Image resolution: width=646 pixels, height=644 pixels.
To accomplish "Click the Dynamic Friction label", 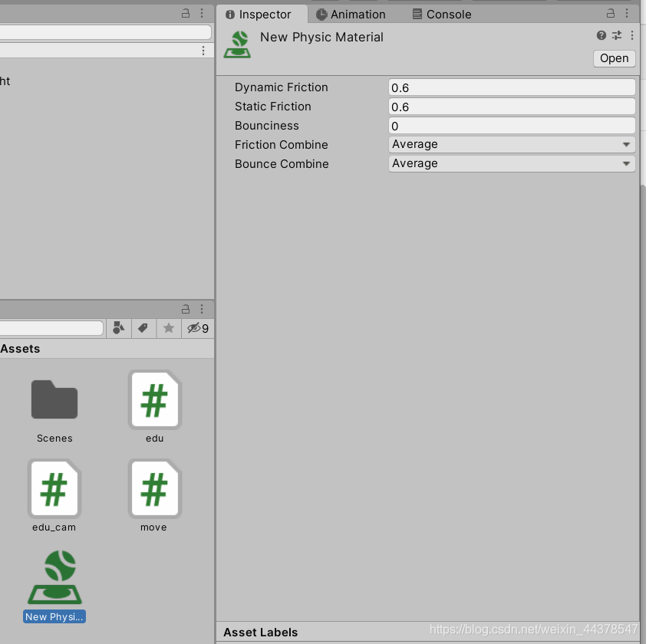I will click(282, 87).
